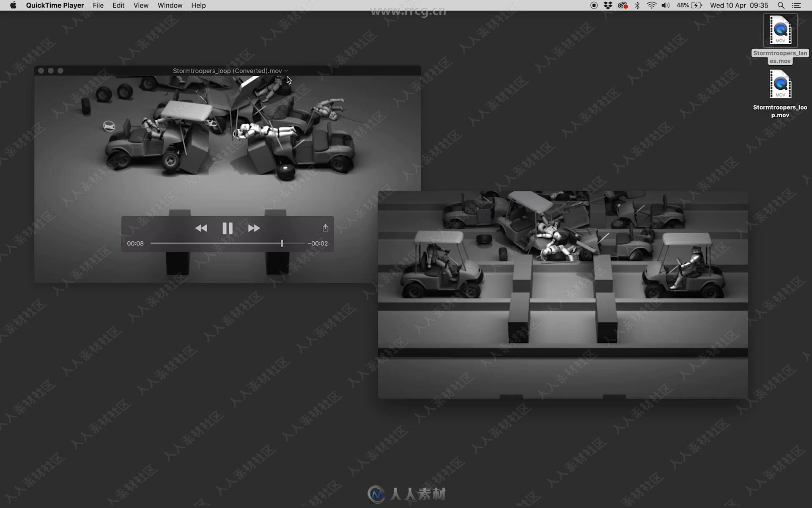Open the Bluetooth status menu
812x508 pixels.
[x=637, y=6]
